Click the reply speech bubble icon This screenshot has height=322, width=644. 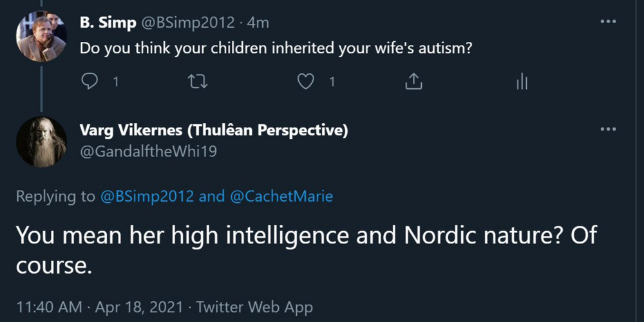[90, 82]
